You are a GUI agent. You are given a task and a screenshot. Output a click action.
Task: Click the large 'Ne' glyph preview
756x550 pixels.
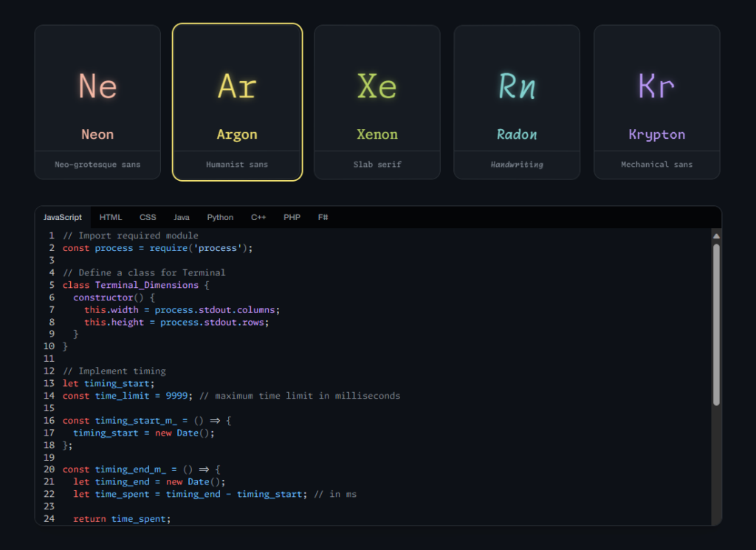[97, 86]
